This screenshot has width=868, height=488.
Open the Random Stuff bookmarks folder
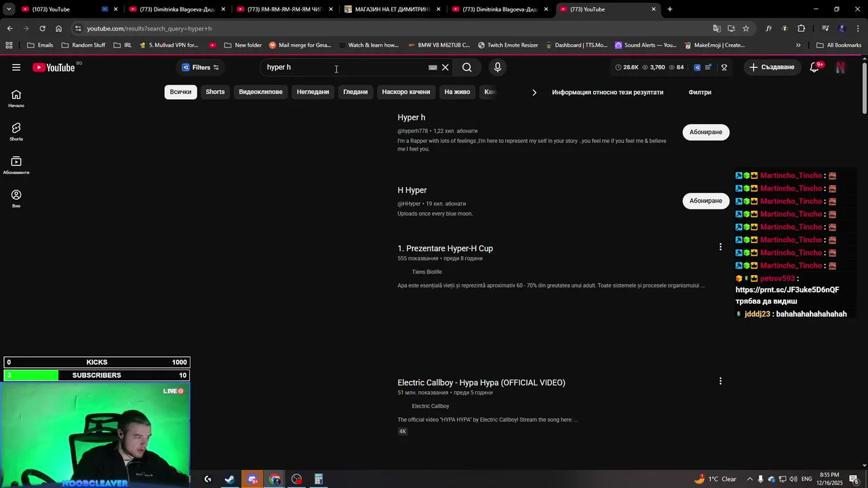pos(83,45)
